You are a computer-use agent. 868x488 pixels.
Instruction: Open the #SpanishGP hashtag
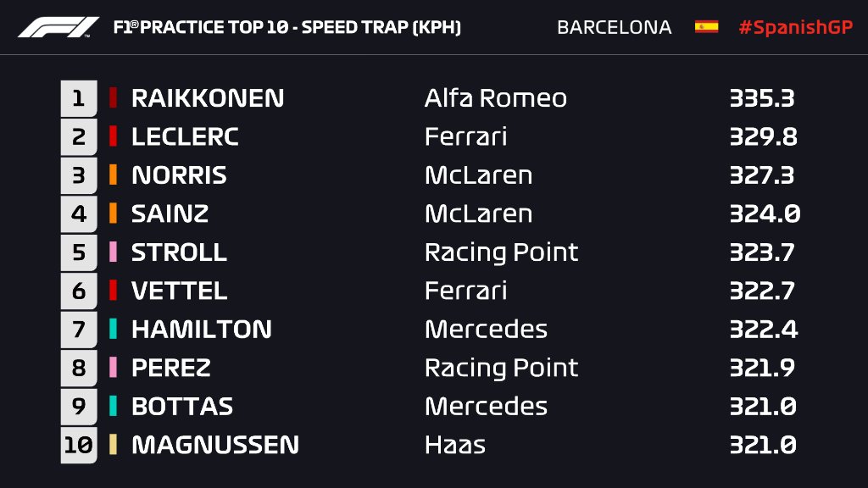(796, 27)
